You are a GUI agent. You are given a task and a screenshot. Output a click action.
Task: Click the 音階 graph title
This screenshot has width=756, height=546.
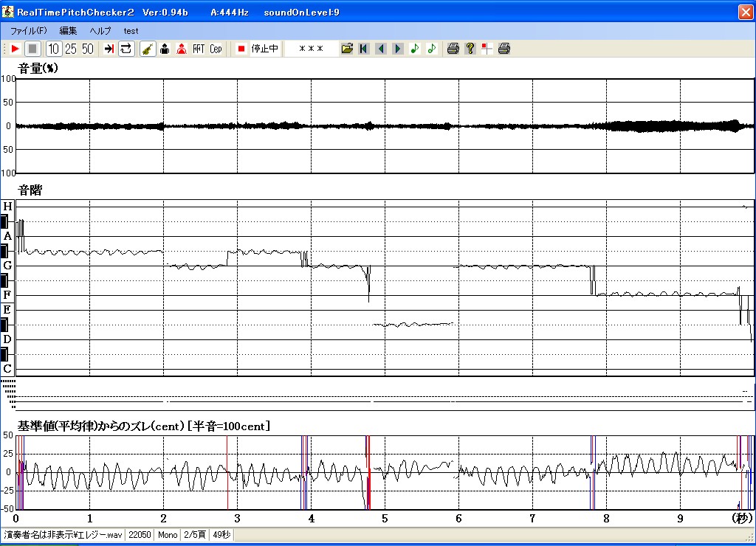(30, 190)
